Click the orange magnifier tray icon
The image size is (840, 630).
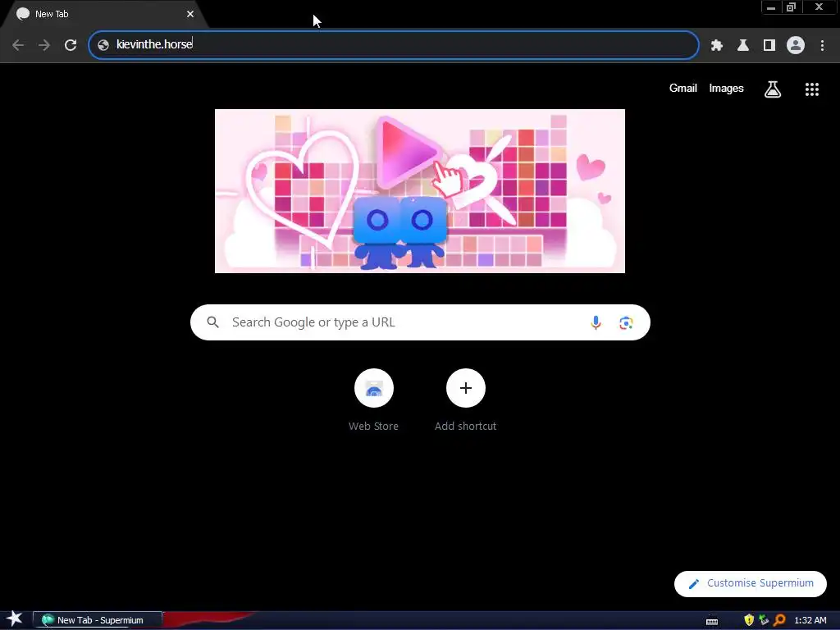click(x=779, y=620)
